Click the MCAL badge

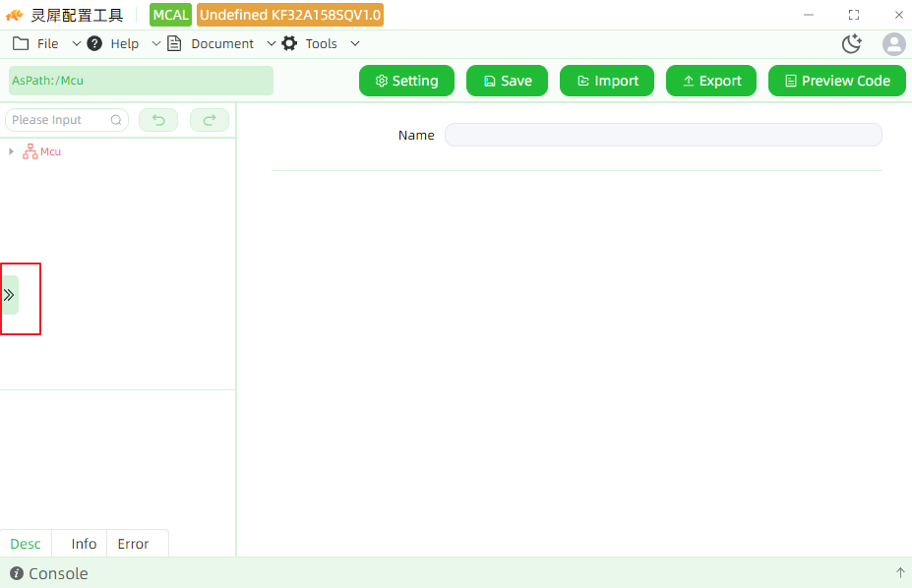(170, 15)
